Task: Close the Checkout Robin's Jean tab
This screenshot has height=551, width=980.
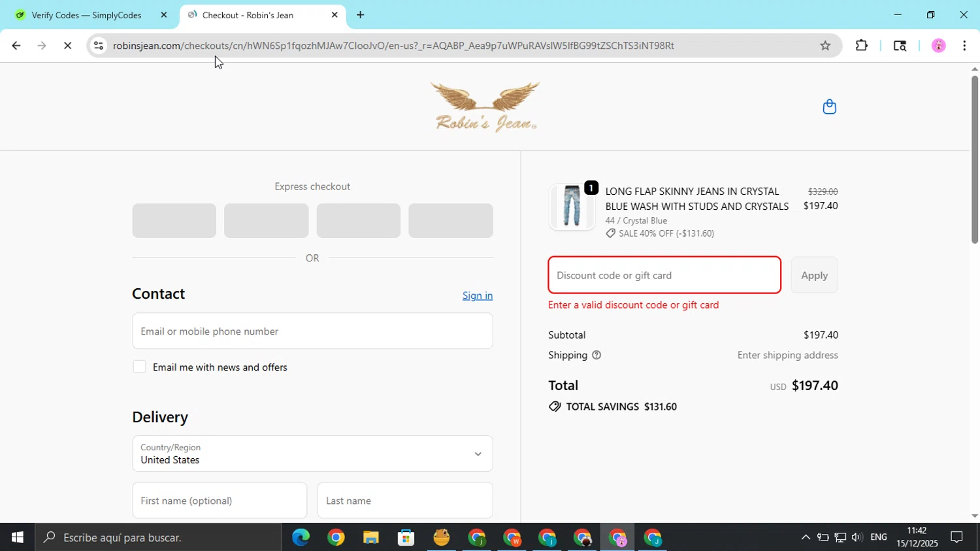Action: pyautogui.click(x=335, y=15)
